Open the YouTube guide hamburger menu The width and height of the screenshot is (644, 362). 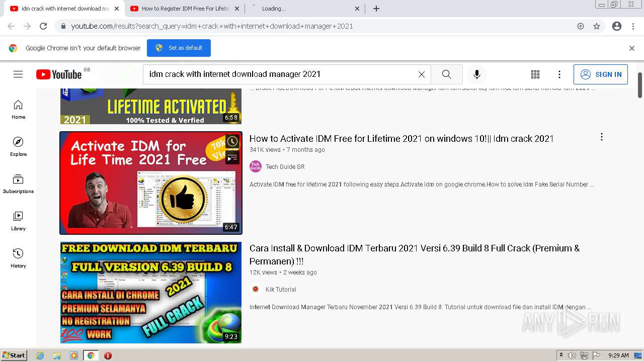click(x=18, y=74)
